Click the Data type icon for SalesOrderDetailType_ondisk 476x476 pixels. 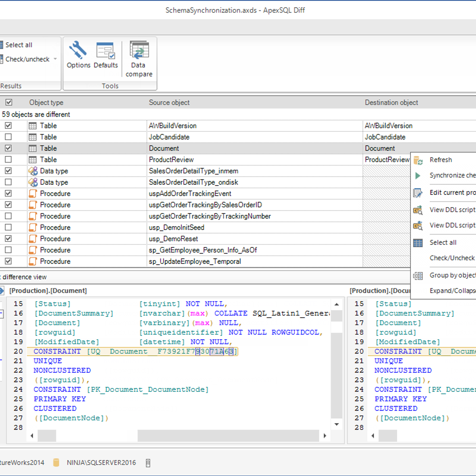click(x=32, y=182)
